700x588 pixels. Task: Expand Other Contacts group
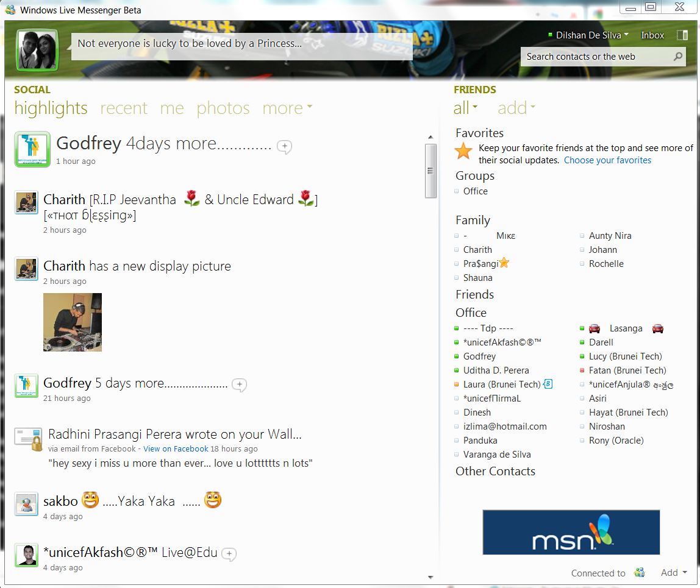[x=495, y=471]
